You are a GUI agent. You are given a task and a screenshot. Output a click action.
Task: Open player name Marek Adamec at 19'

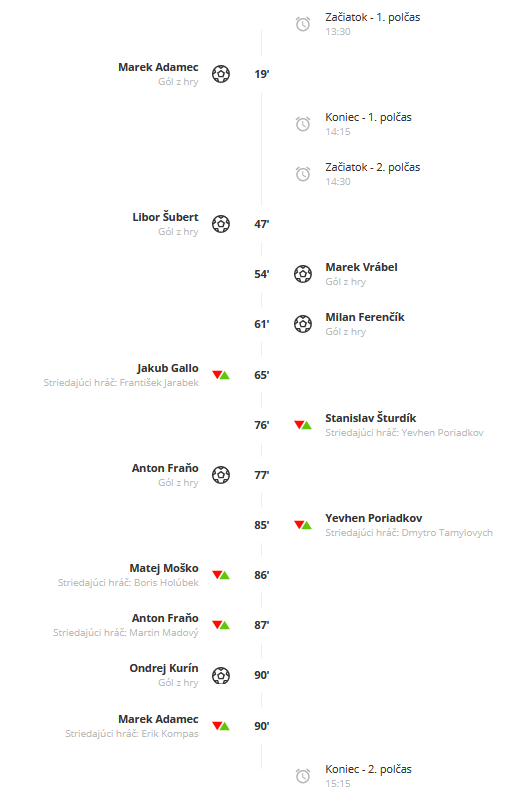coord(158,67)
